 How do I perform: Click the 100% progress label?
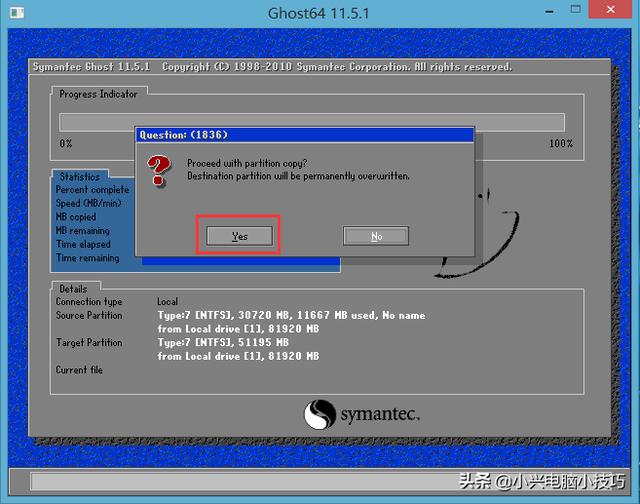561,143
